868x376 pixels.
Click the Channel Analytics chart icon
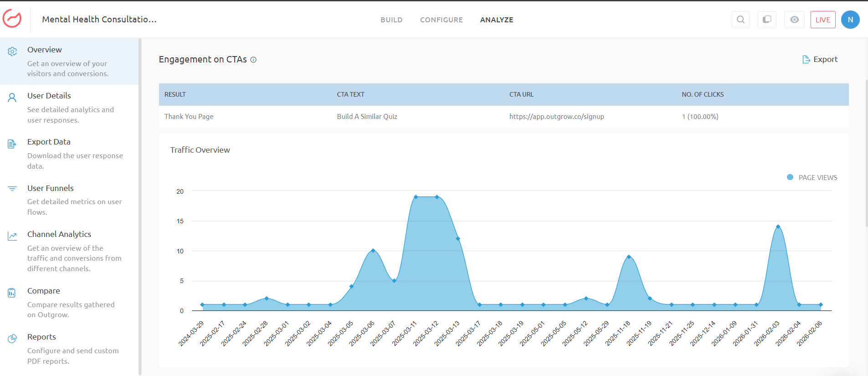[x=12, y=236]
